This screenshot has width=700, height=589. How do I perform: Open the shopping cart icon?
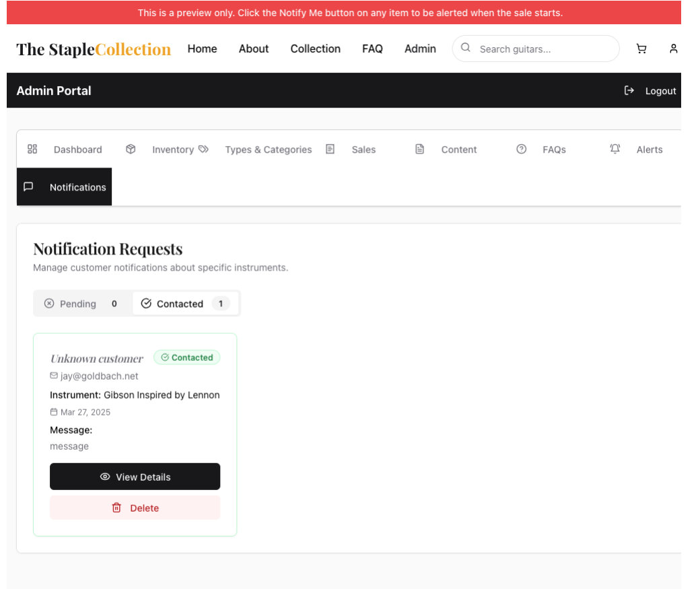pyautogui.click(x=641, y=48)
